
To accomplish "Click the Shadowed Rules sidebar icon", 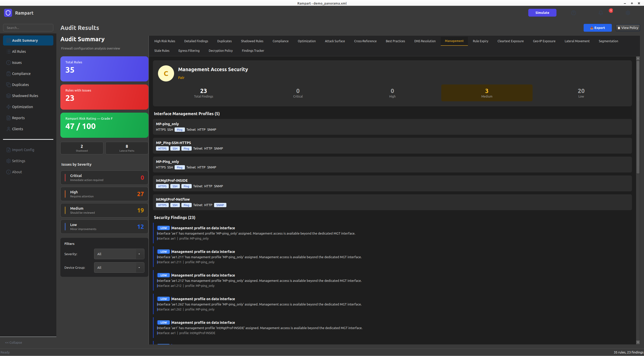I will pos(9,96).
